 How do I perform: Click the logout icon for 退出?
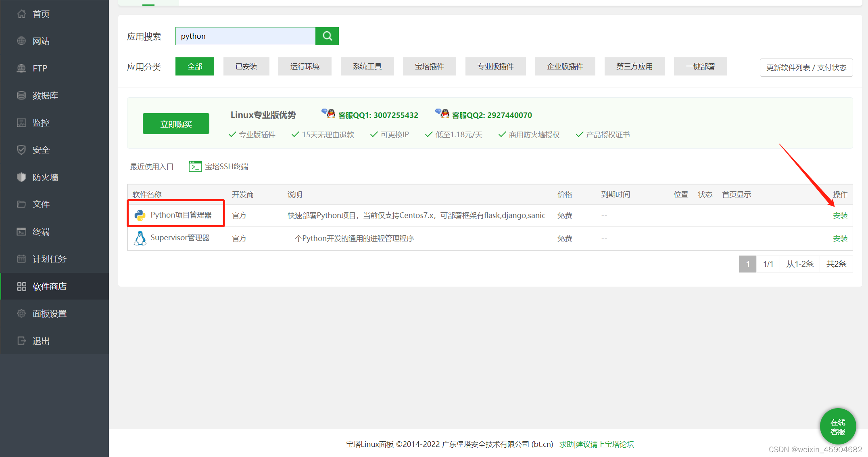[x=21, y=341]
